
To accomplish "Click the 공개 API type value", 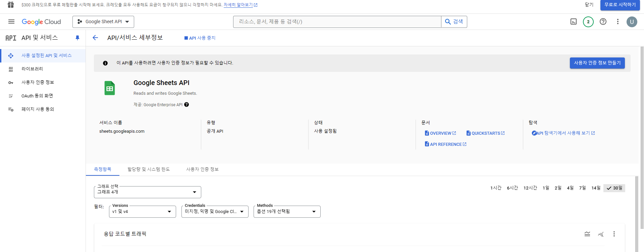I will click(215, 131).
